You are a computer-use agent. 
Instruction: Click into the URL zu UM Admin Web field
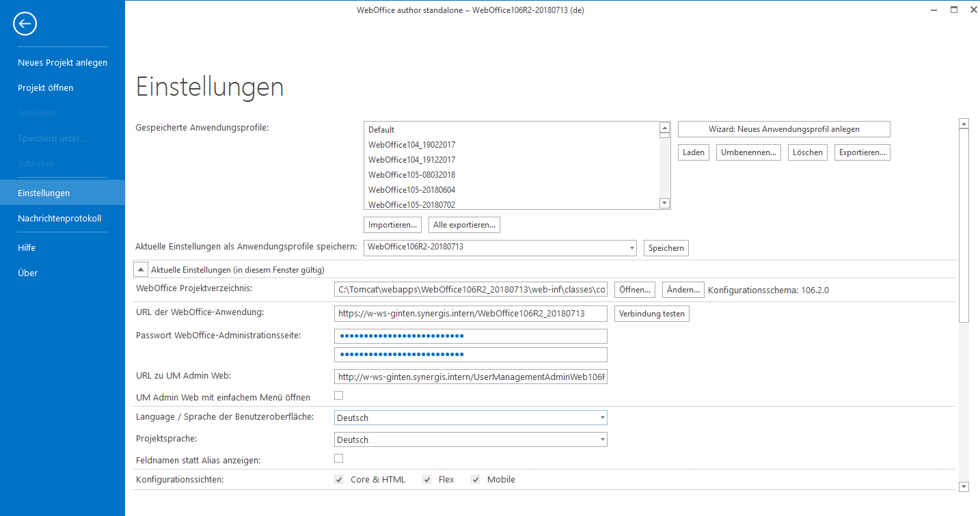coord(470,376)
